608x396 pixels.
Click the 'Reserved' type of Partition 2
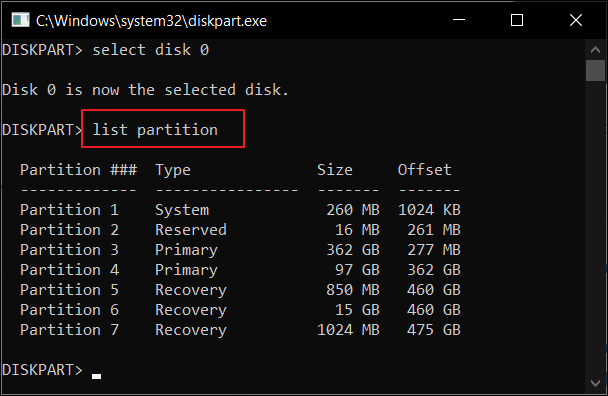tap(191, 230)
